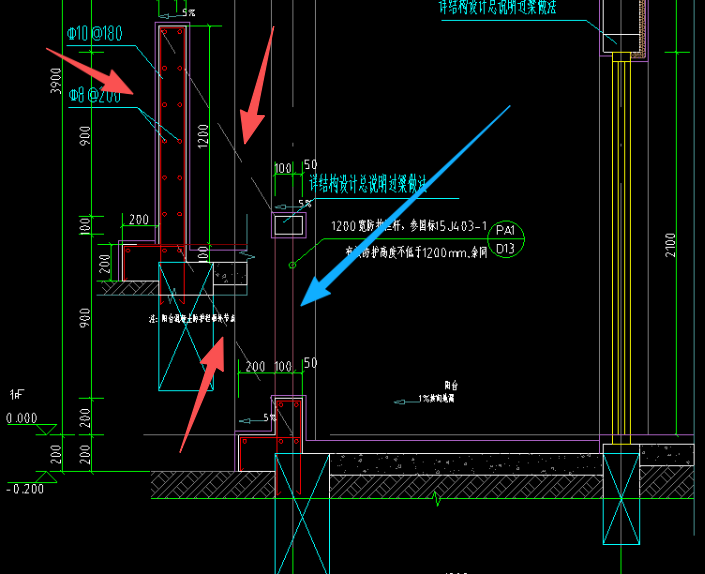Select the Φ8@200 rebar annotation
The image size is (705, 574).
tap(95, 95)
